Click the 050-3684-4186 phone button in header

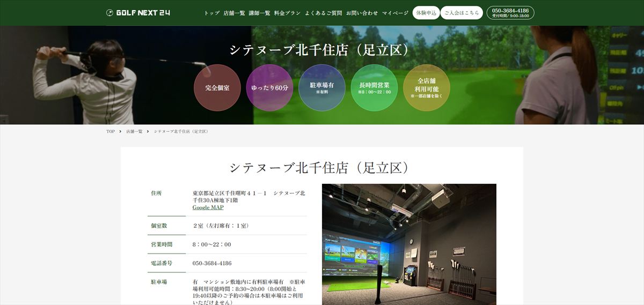(x=510, y=13)
